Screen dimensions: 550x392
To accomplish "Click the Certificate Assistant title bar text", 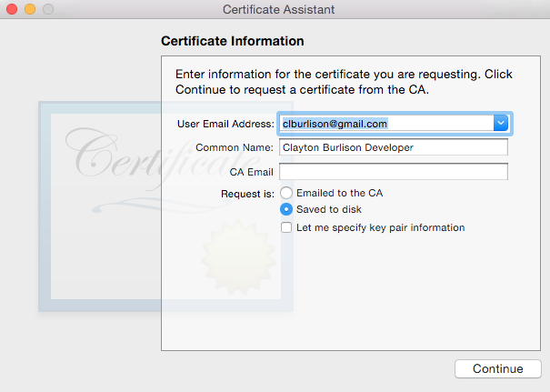I will [x=278, y=9].
